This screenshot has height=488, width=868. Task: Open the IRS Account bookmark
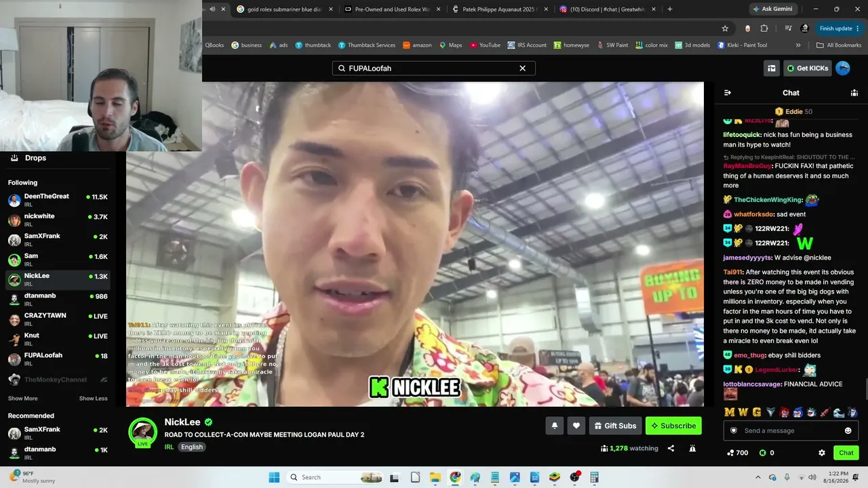point(526,45)
